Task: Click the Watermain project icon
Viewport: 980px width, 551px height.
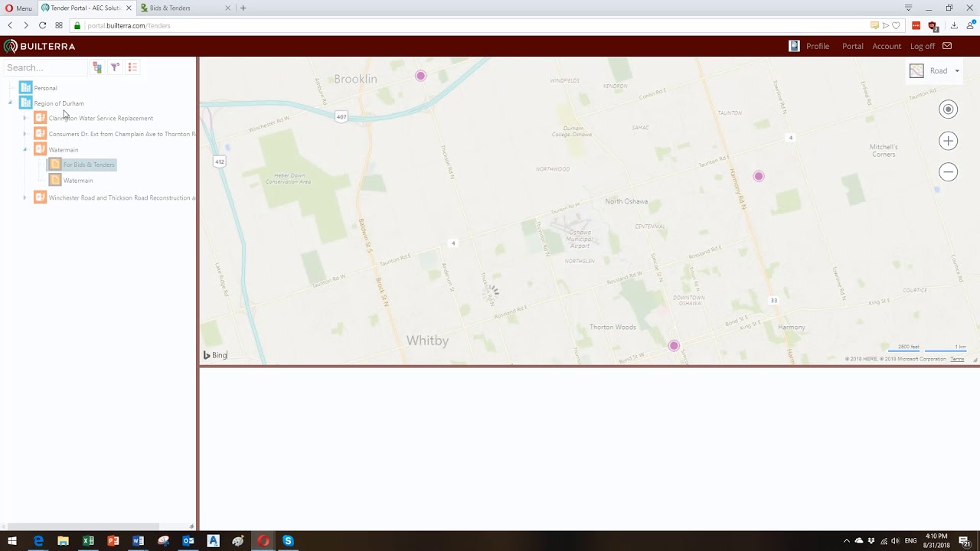Action: (41, 149)
